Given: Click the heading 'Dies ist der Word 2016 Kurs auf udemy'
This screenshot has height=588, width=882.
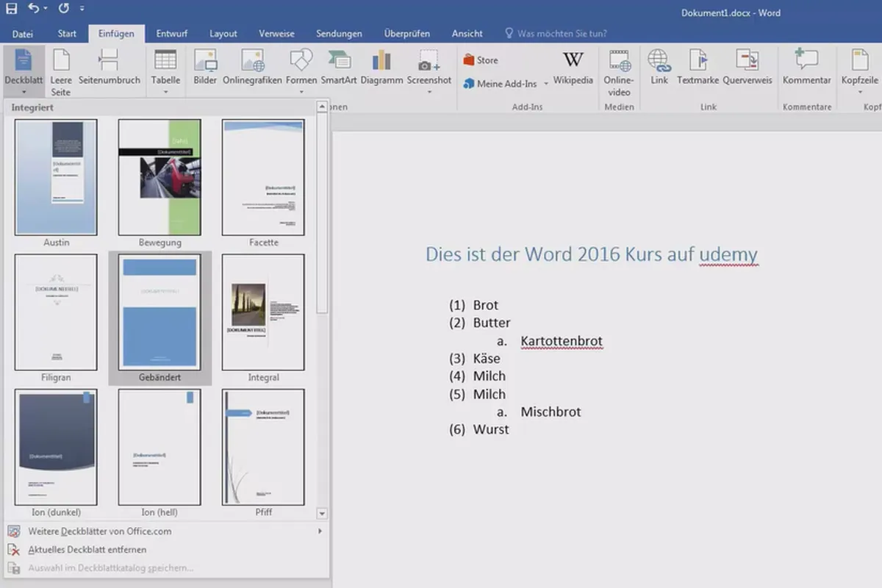Looking at the screenshot, I should pos(592,254).
